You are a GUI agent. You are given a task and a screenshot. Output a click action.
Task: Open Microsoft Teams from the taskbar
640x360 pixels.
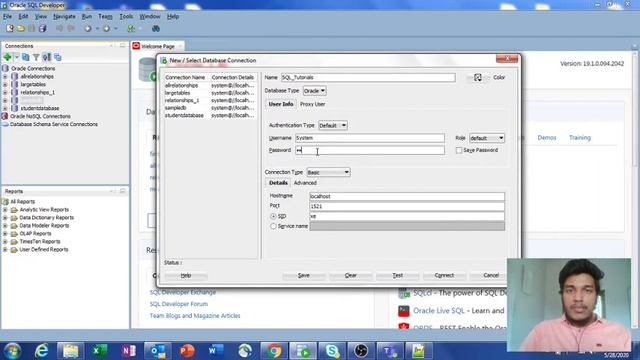pyautogui.click(x=390, y=351)
